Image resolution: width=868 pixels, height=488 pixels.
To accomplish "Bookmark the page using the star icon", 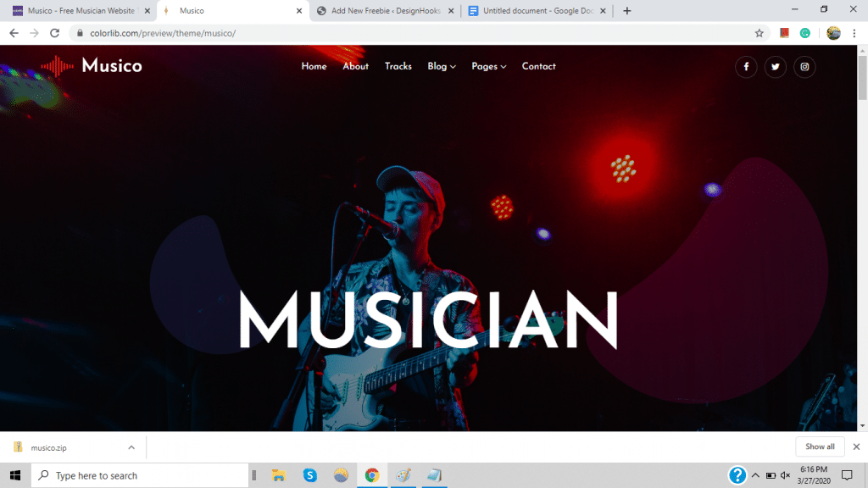I will point(759,33).
